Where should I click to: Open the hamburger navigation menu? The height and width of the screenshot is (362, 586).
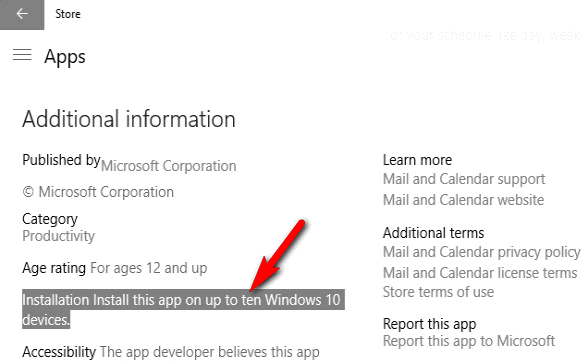click(22, 55)
